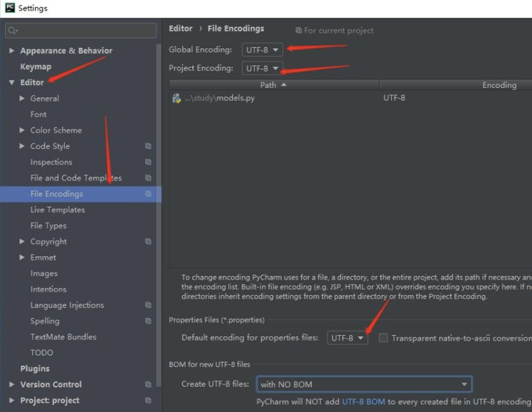The width and height of the screenshot is (532, 412).
Task: Open File and Code Templates page
Action: [x=76, y=178]
